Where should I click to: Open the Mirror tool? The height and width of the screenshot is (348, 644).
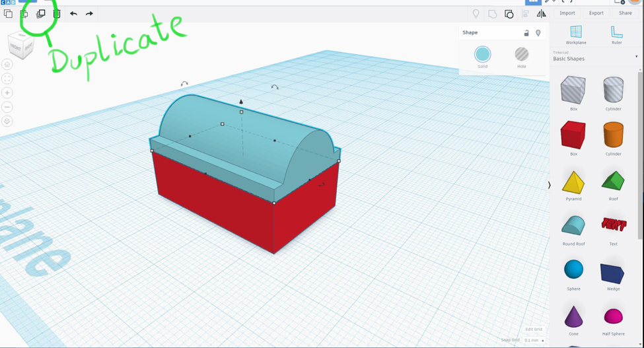tap(542, 14)
